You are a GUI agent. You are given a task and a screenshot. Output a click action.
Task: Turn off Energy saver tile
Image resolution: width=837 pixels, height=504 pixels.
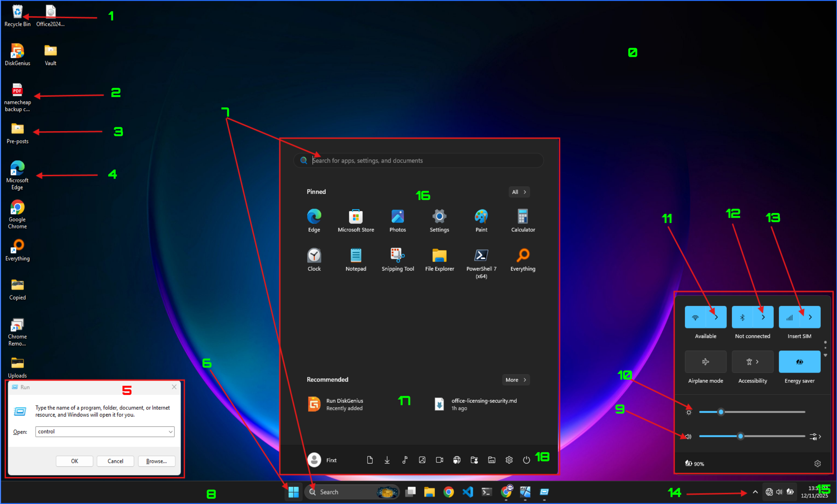(799, 362)
